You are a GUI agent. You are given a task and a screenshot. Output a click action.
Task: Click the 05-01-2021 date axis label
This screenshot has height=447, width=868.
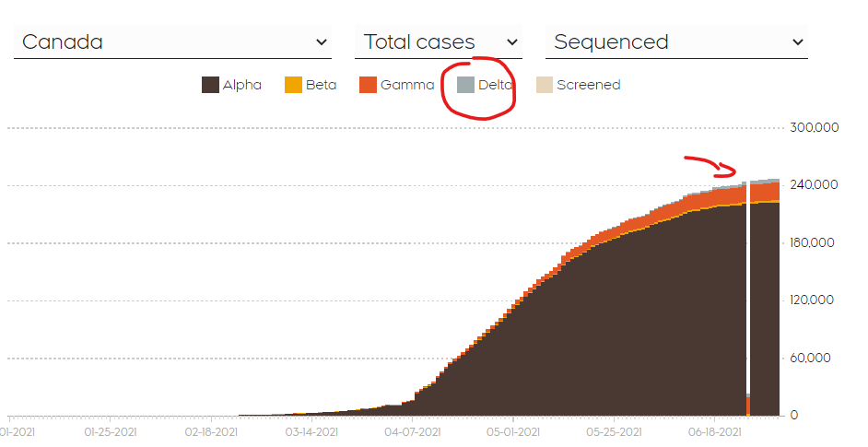[x=513, y=430]
